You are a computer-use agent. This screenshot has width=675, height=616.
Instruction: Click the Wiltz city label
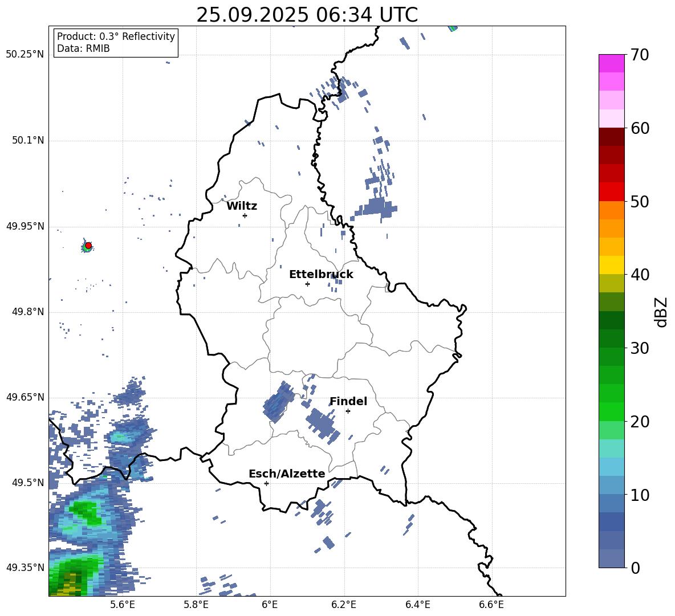pos(242,206)
